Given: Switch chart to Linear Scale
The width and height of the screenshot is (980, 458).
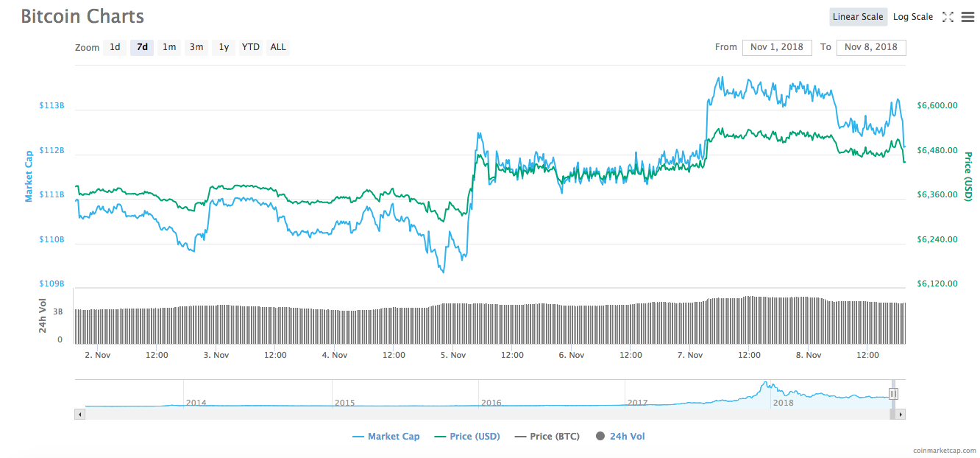Looking at the screenshot, I should [x=858, y=17].
